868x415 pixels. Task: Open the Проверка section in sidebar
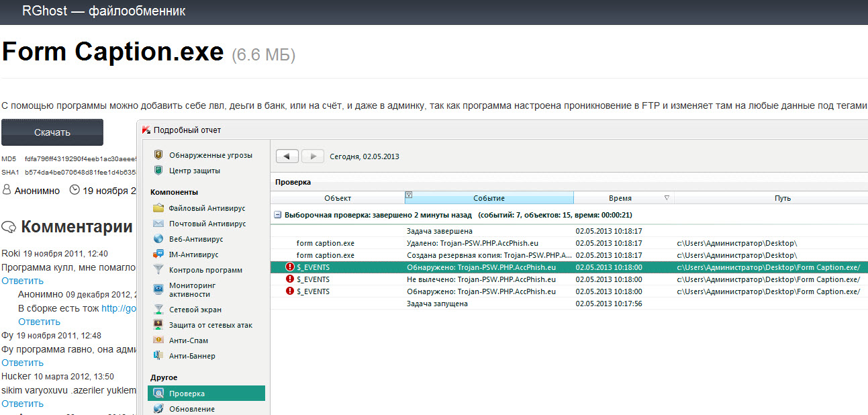pyautogui.click(x=187, y=394)
